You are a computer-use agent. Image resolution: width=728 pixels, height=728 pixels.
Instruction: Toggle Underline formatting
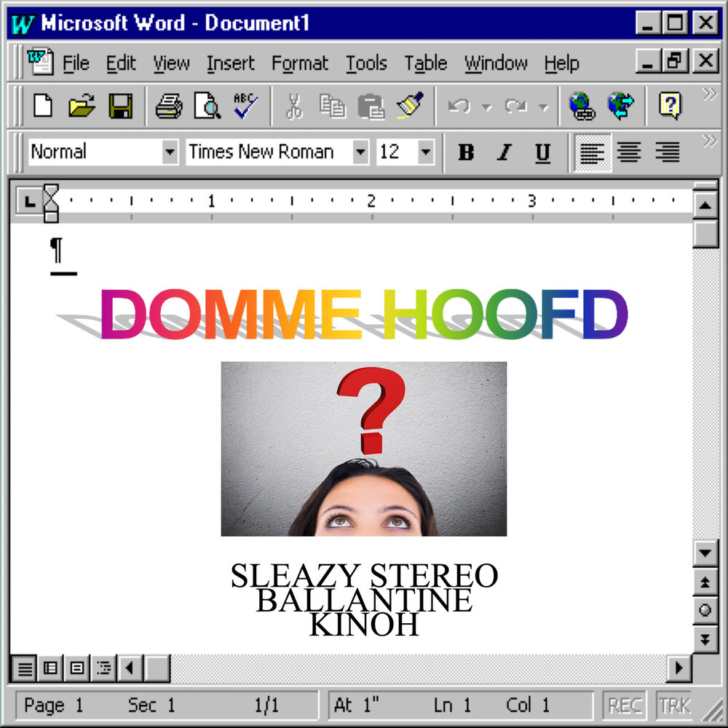pos(542,152)
